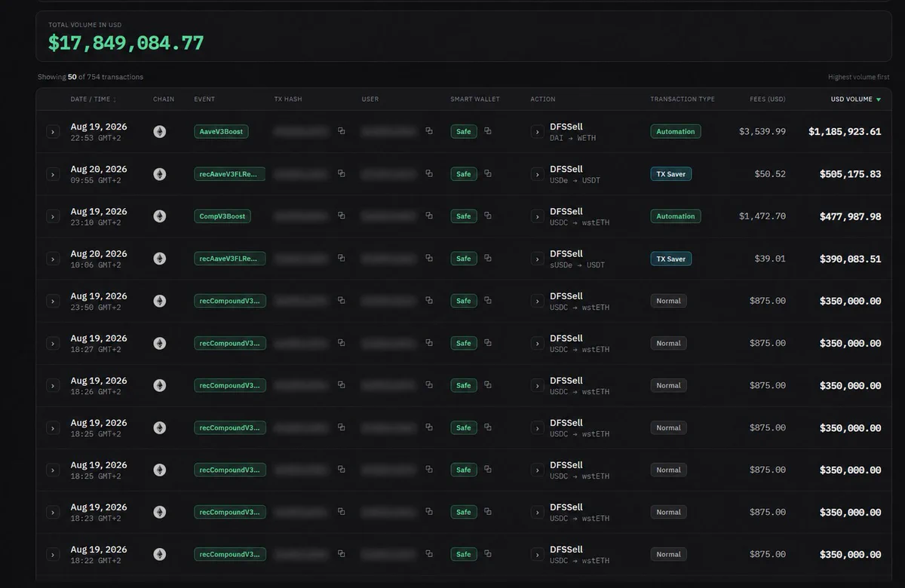Click the $1,472.70 fee amount
The image size is (905, 588).
coord(762,216)
